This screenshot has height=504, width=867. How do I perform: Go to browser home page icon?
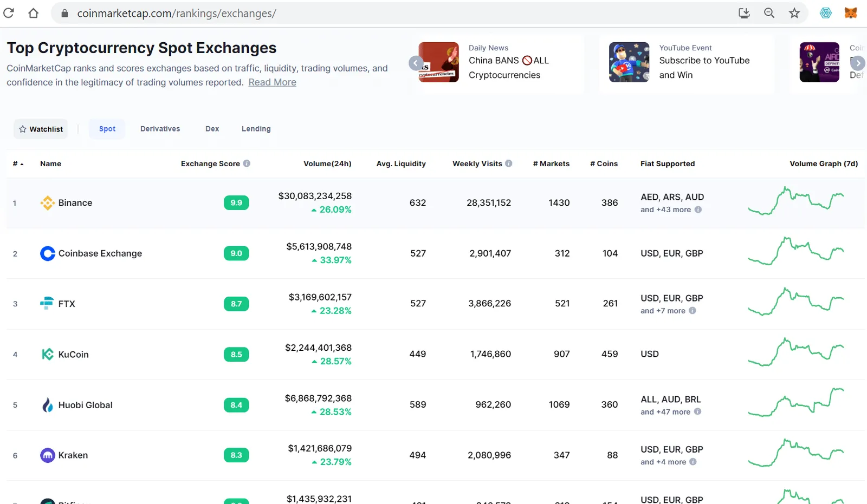click(x=33, y=13)
